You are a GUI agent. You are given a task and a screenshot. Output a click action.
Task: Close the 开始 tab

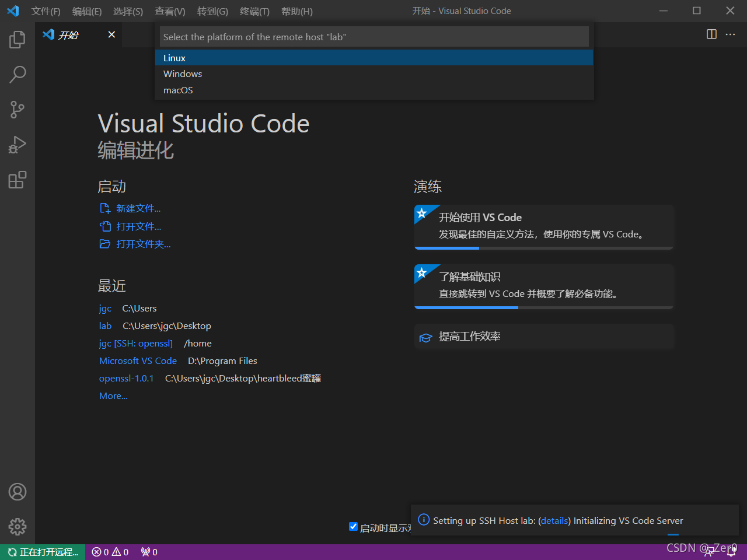click(x=111, y=34)
